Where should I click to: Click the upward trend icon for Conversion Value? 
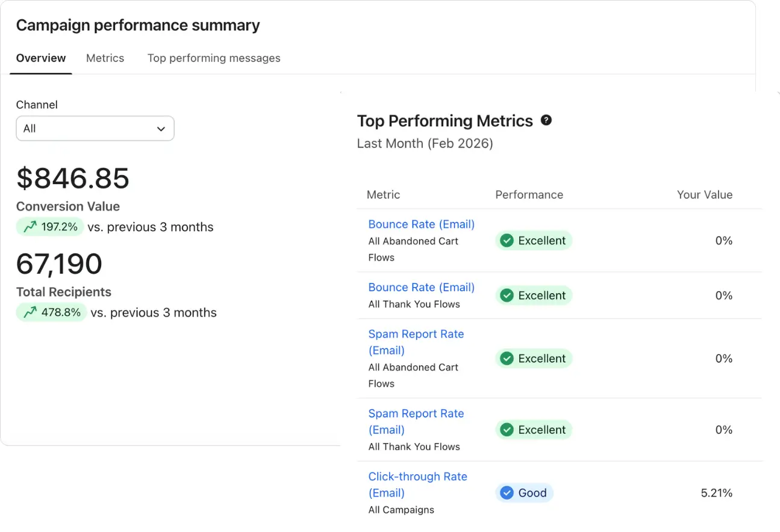pos(30,227)
